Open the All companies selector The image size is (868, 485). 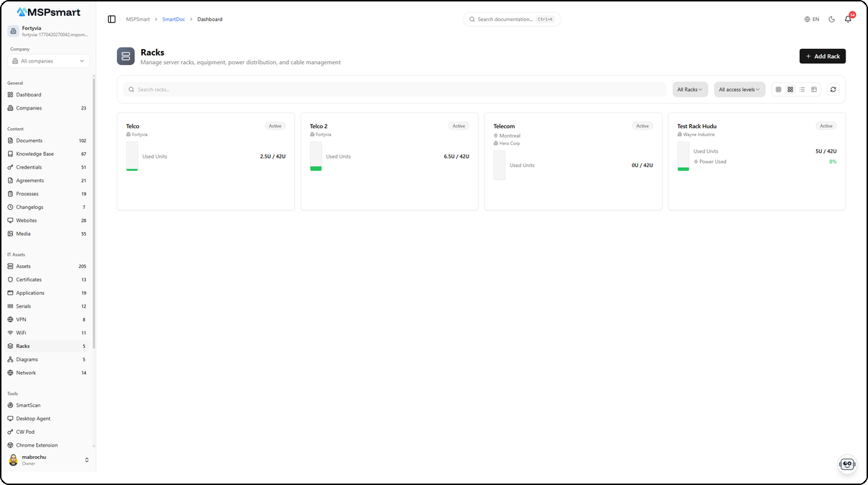point(47,61)
